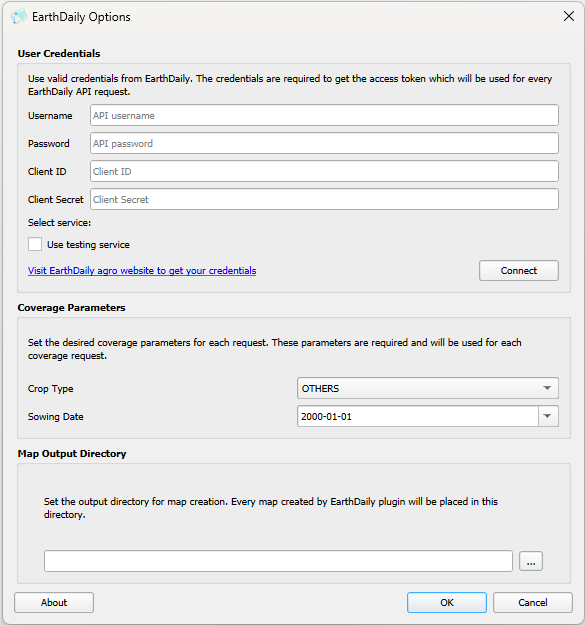The height and width of the screenshot is (626, 585).
Task: Expand the Sowing Date calendar arrow
Action: (548, 416)
